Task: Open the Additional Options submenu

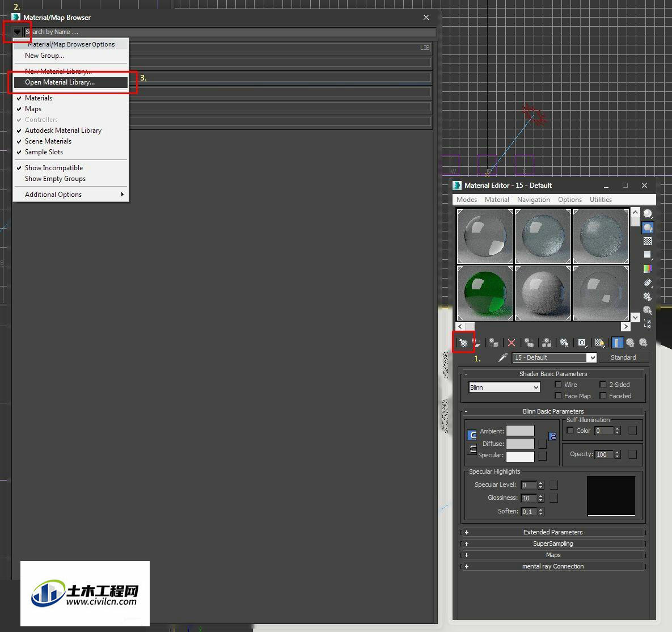Action: [x=71, y=195]
